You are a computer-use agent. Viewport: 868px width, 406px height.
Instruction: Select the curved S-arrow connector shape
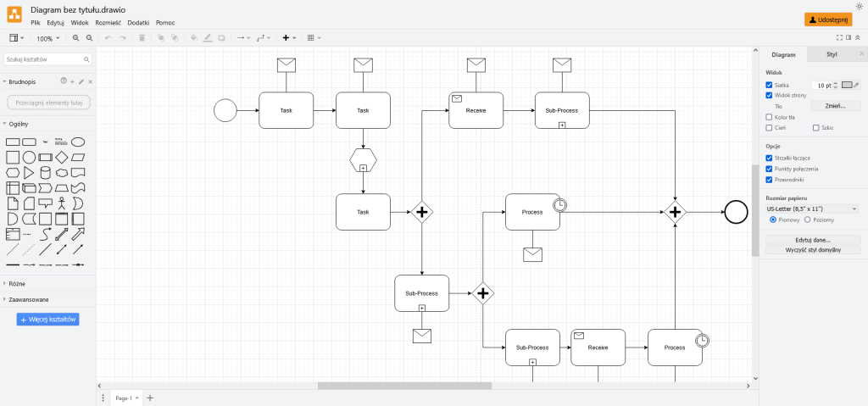[46, 234]
